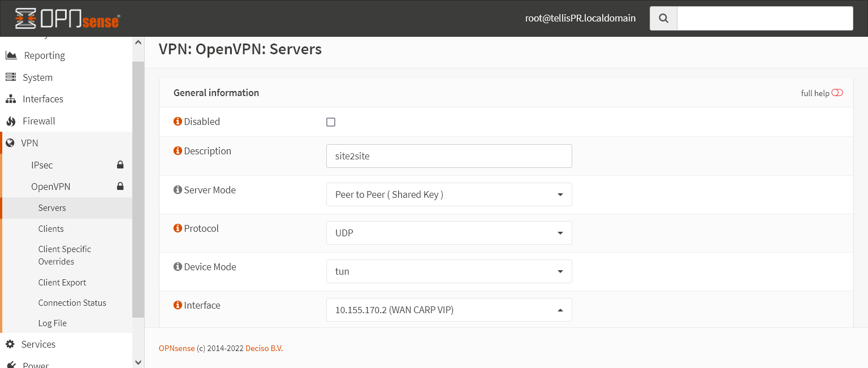Click the lock icon next to IPsec
Screen dimensions: 868x368
pos(119,164)
